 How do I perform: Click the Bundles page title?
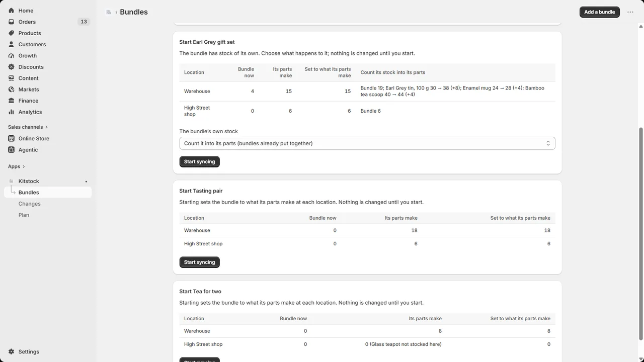[134, 12]
